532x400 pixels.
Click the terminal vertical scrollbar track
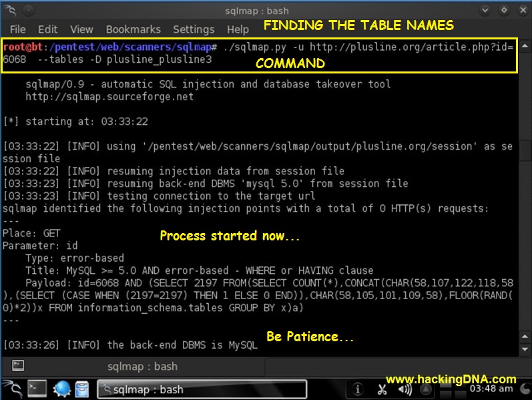(525, 190)
